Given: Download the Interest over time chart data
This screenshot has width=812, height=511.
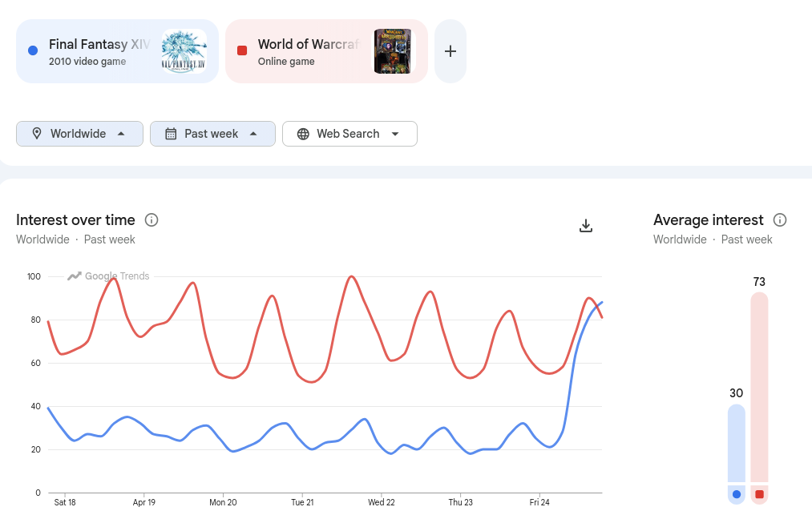Looking at the screenshot, I should click(586, 226).
